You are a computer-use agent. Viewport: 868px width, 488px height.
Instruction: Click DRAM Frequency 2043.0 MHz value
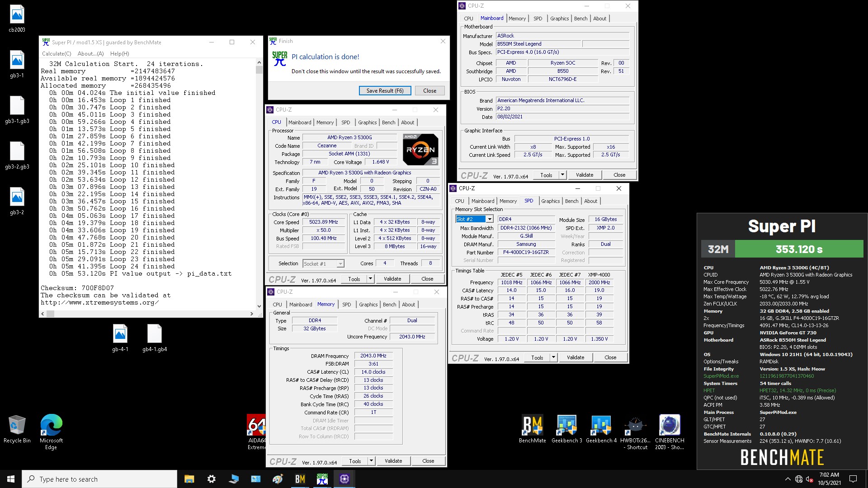(373, 356)
